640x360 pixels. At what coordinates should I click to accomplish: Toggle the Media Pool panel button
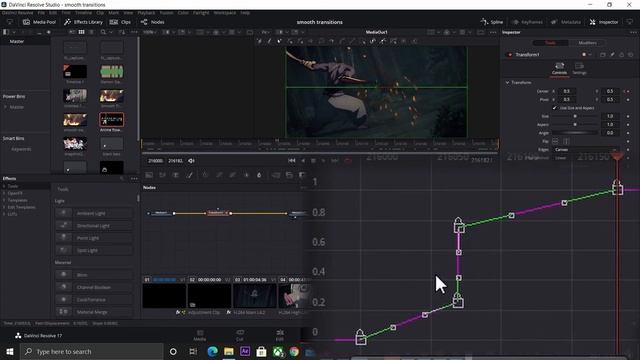(39, 22)
